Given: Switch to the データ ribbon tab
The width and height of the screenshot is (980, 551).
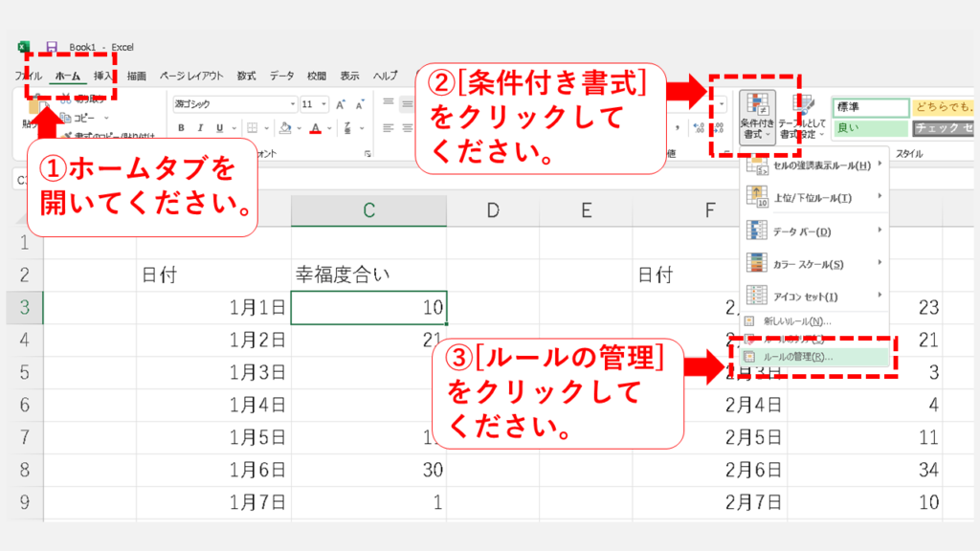Looking at the screenshot, I should click(281, 76).
